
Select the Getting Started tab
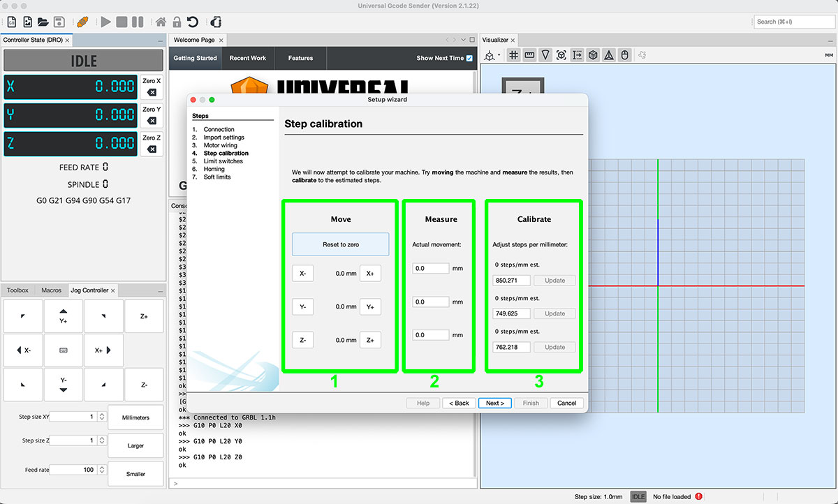click(195, 58)
